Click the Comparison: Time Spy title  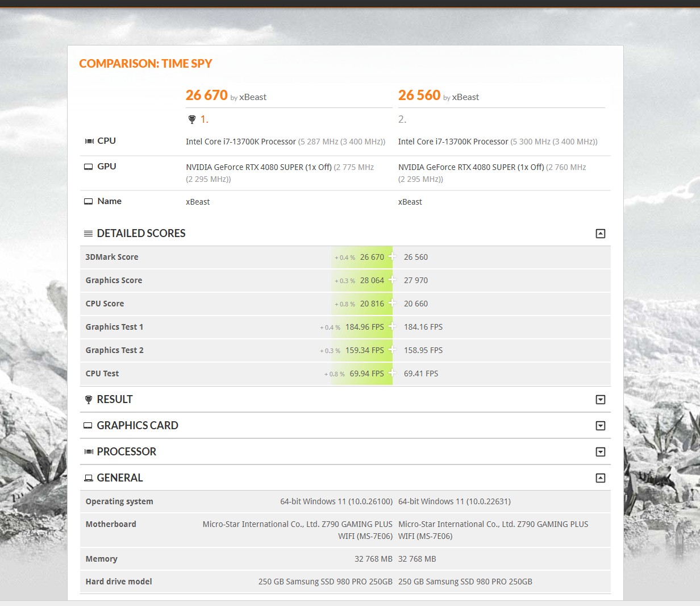(x=145, y=64)
